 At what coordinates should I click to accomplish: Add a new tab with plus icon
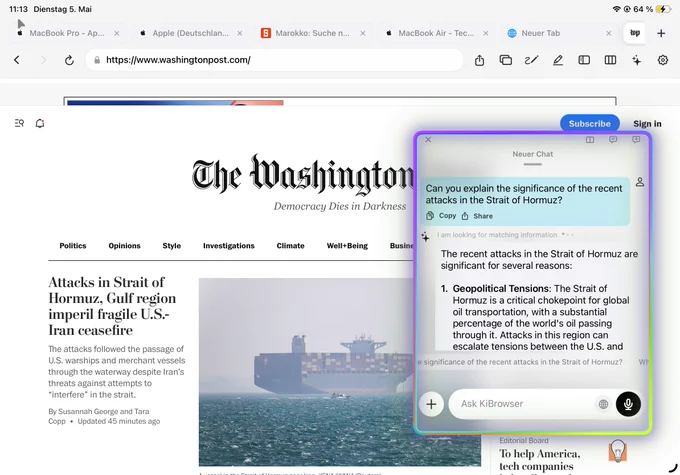pyautogui.click(x=661, y=33)
